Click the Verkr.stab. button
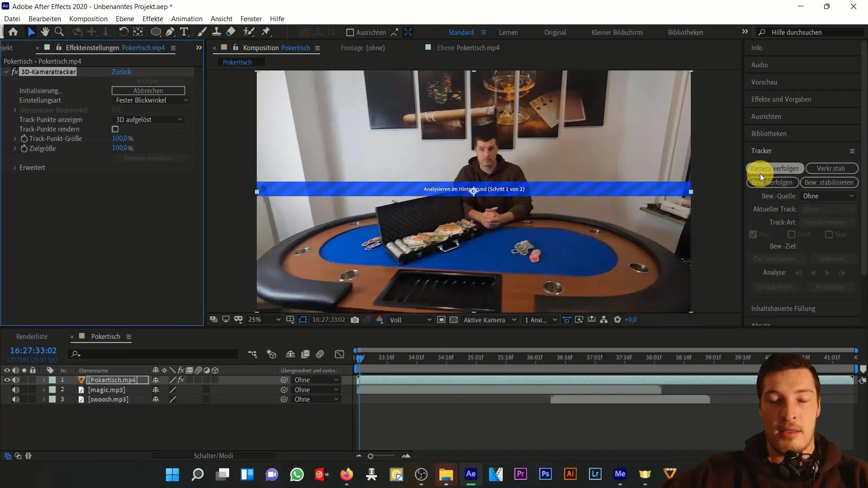The height and width of the screenshot is (488, 868). 832,169
